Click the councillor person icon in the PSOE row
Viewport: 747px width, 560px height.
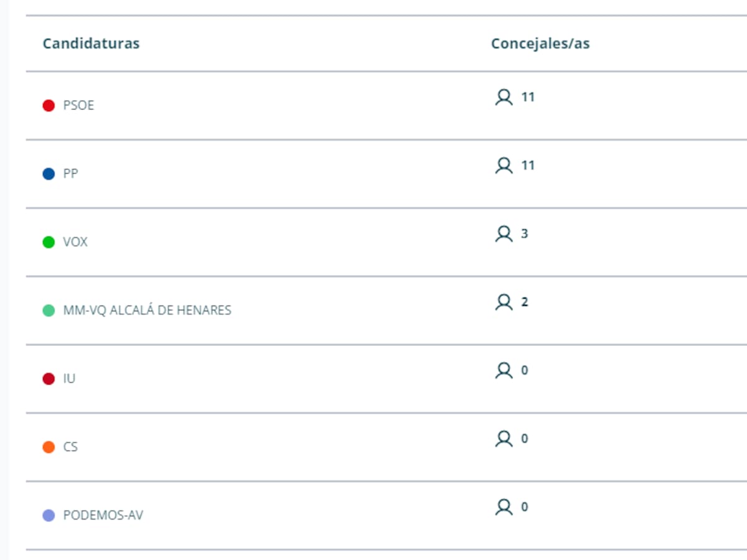tap(504, 98)
